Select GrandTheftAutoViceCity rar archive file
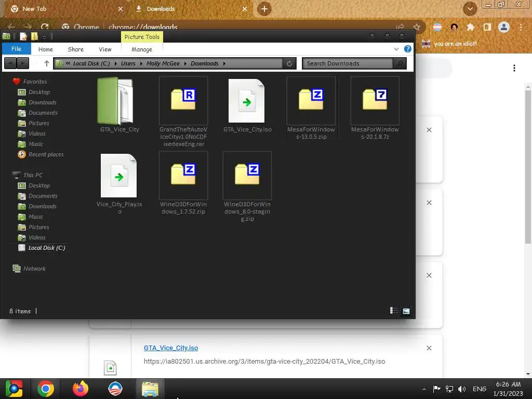This screenshot has width=532, height=399. [x=183, y=112]
